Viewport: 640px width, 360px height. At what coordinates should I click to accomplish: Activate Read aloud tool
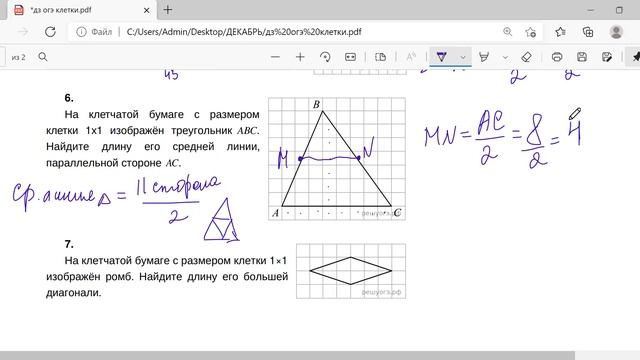point(411,57)
